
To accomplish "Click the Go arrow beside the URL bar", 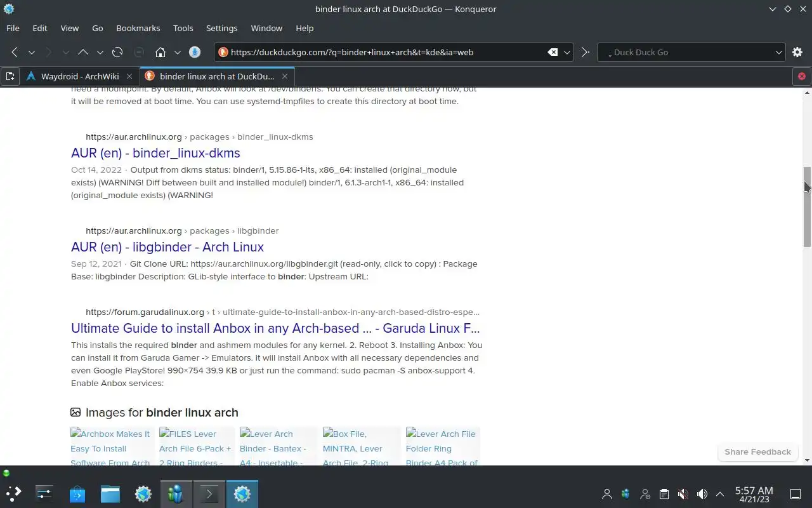I will point(586,52).
